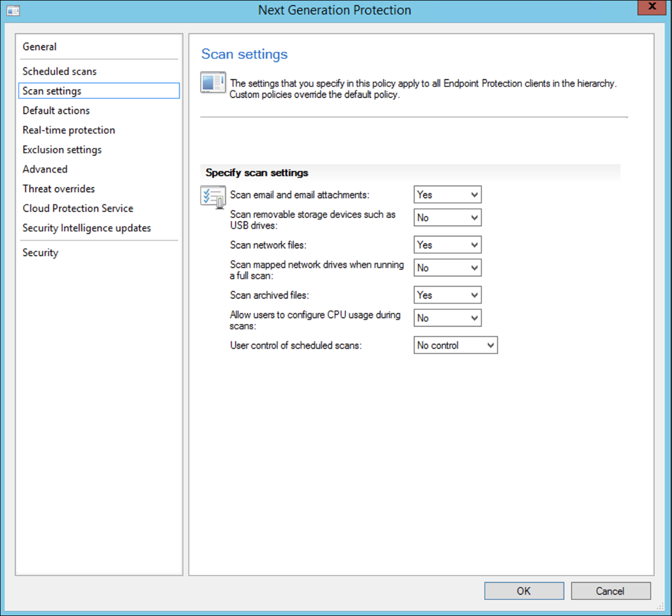Open the User control of scheduled scans dropdown
The height and width of the screenshot is (616, 672).
(x=455, y=345)
